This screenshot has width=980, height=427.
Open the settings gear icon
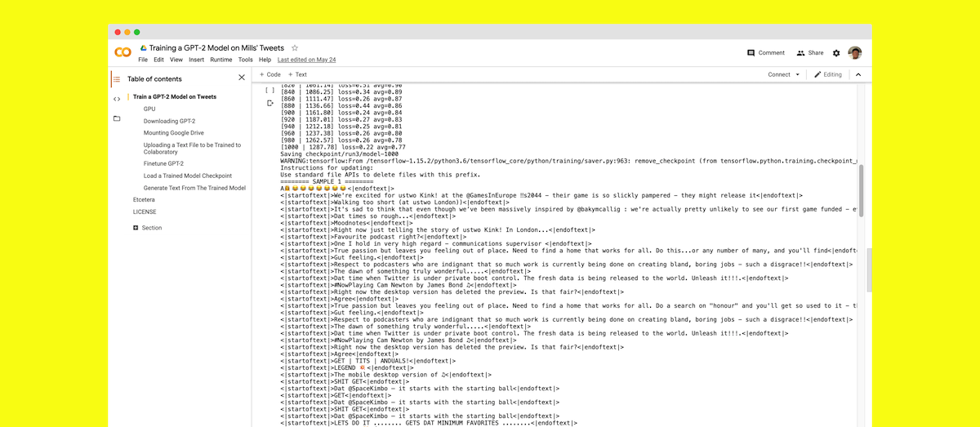point(836,53)
